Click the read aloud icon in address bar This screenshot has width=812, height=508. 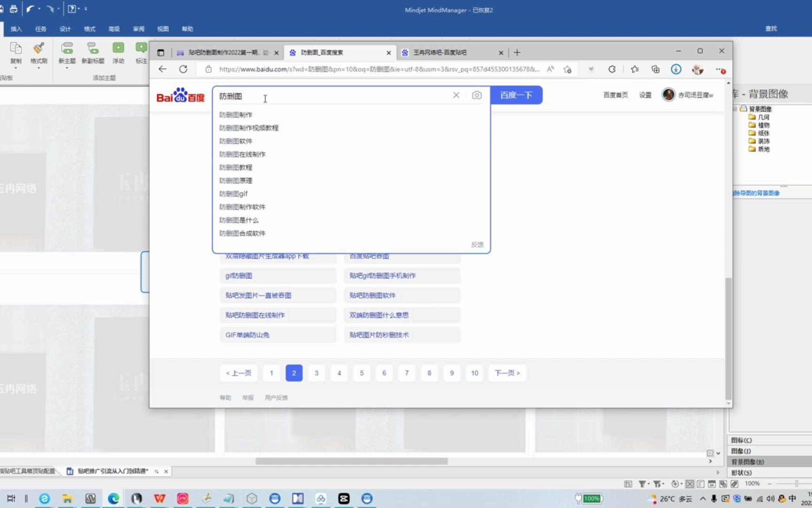click(x=550, y=69)
